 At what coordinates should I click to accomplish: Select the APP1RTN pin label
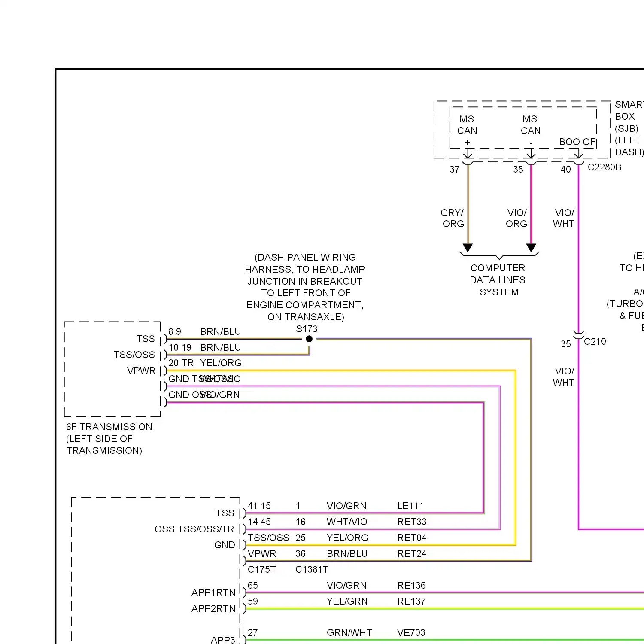(x=213, y=592)
